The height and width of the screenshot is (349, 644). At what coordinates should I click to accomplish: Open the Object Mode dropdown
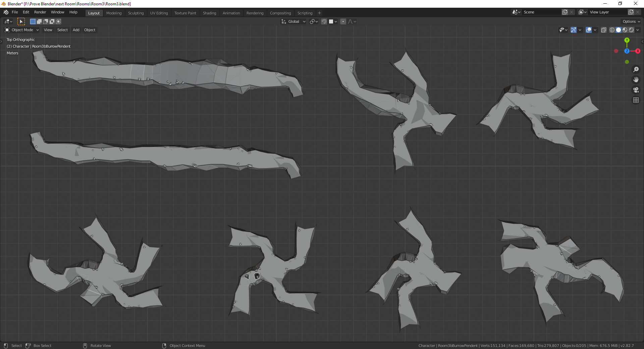(22, 30)
